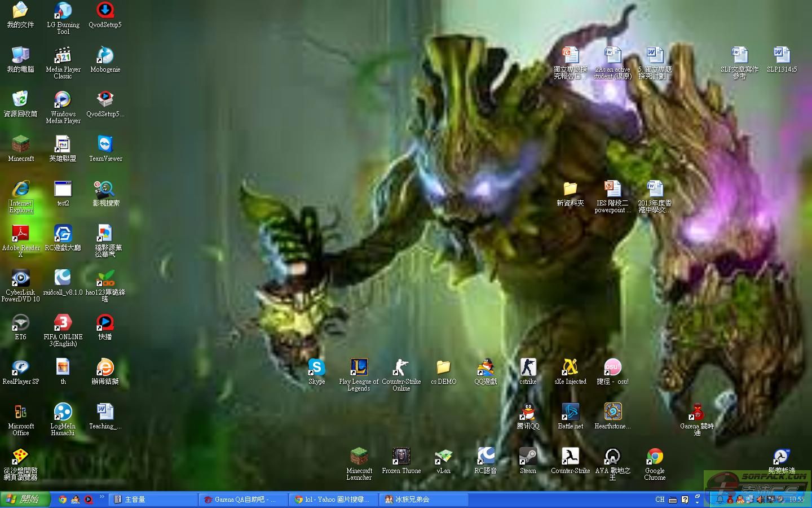Screen dimensions: 812x508
Task: Expand the quick launch chevron
Action: [102, 497]
